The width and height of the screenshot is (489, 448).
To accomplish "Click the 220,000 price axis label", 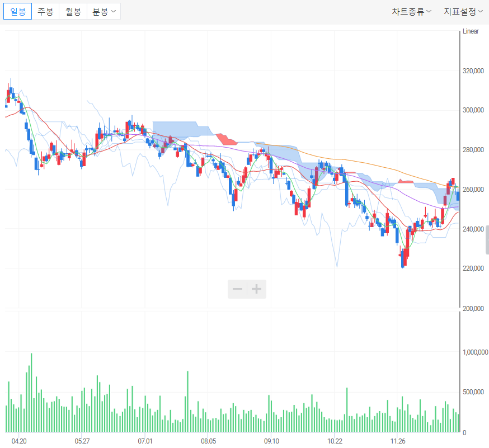I will pos(473,268).
